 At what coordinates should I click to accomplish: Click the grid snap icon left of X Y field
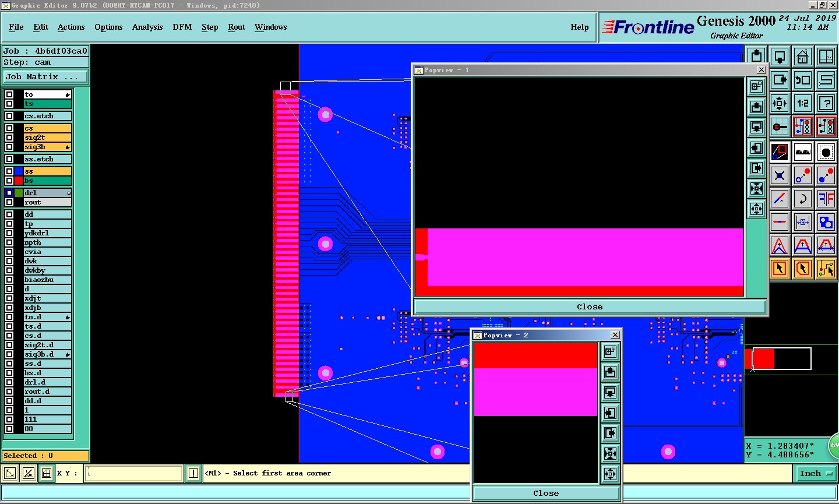click(x=46, y=473)
